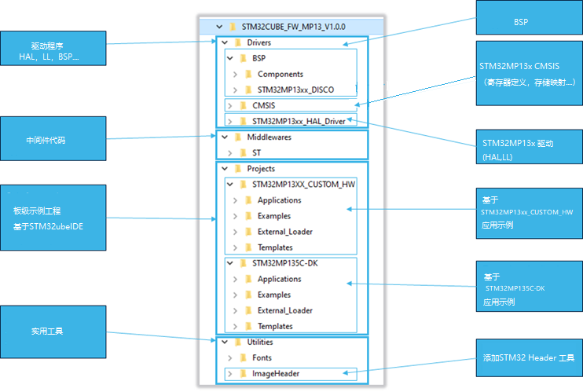Collapse the Drivers tree node
Screen dimensions: 583x392
tap(225, 42)
